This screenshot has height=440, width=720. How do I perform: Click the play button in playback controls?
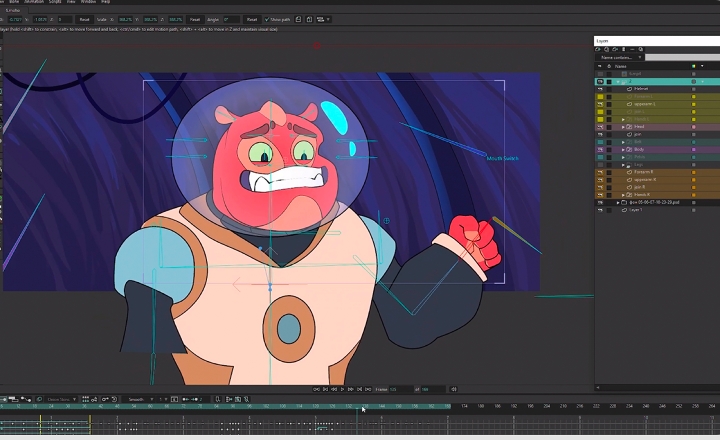tap(342, 389)
